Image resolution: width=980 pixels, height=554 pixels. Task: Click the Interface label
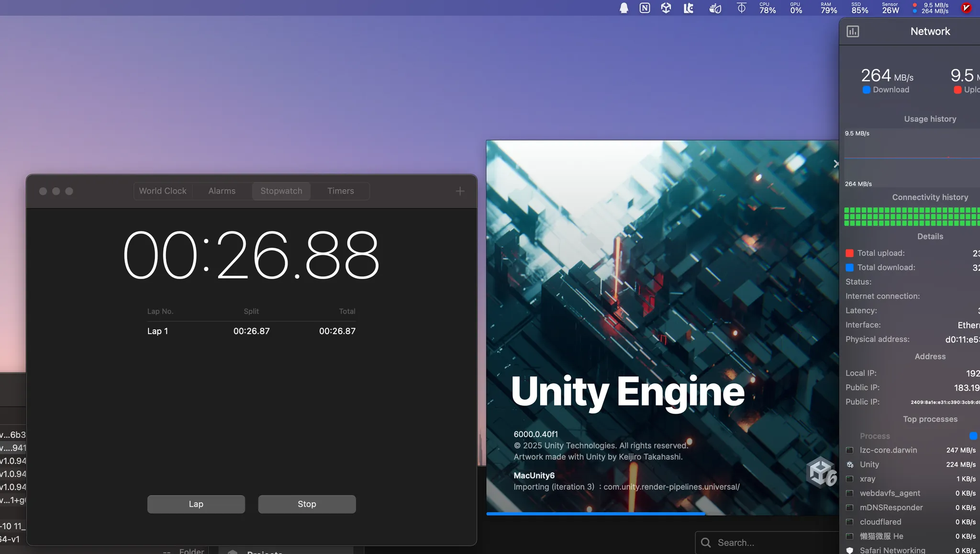[863, 325]
